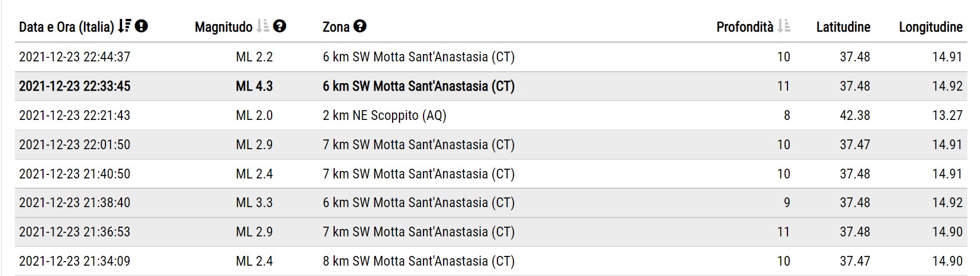Click the Data e Ora (Italia) column header

pyautogui.click(x=66, y=27)
